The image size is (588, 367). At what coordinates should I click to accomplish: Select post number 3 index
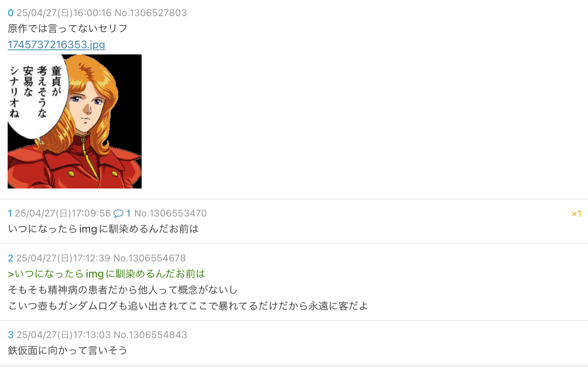[11, 335]
